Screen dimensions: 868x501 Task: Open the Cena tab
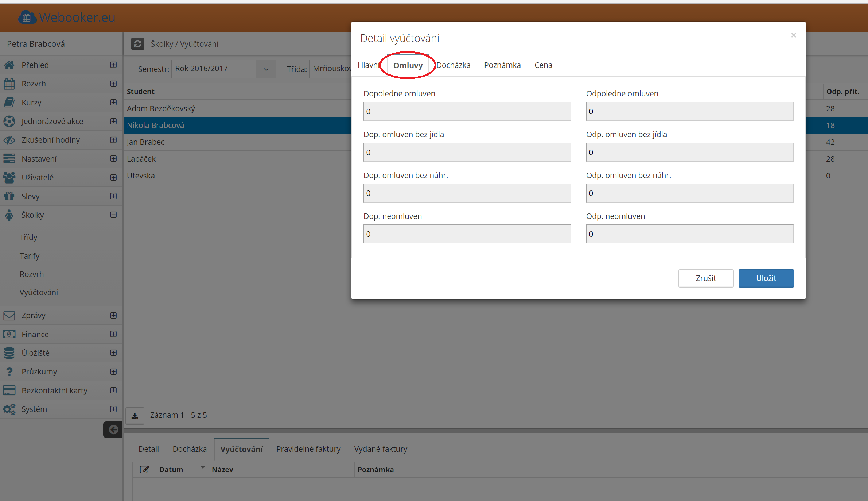coord(543,65)
